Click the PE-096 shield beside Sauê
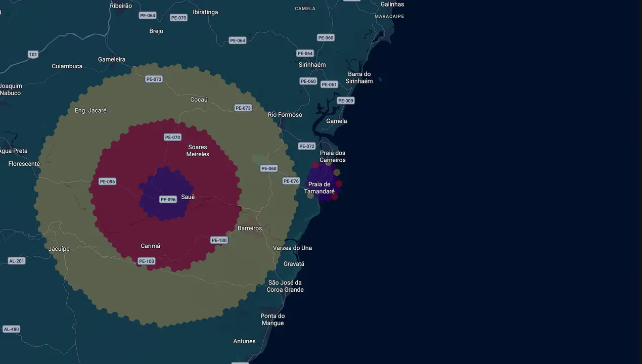The width and height of the screenshot is (642, 364). coord(168,200)
